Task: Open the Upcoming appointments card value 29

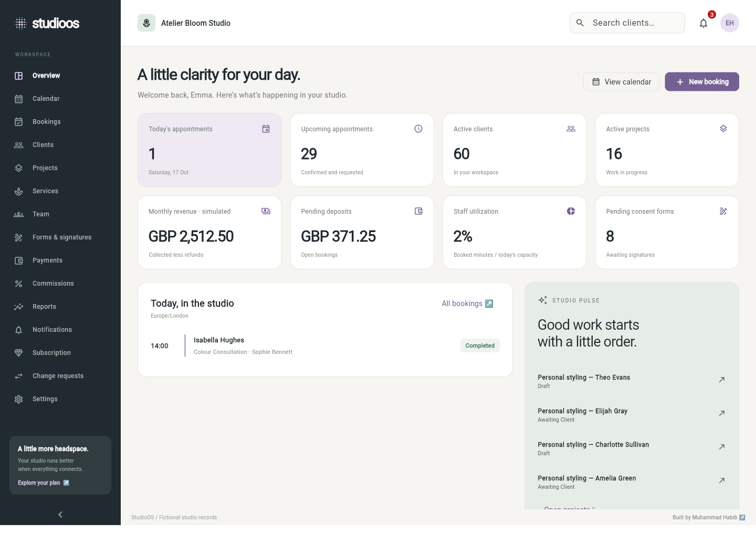Action: [x=309, y=154]
